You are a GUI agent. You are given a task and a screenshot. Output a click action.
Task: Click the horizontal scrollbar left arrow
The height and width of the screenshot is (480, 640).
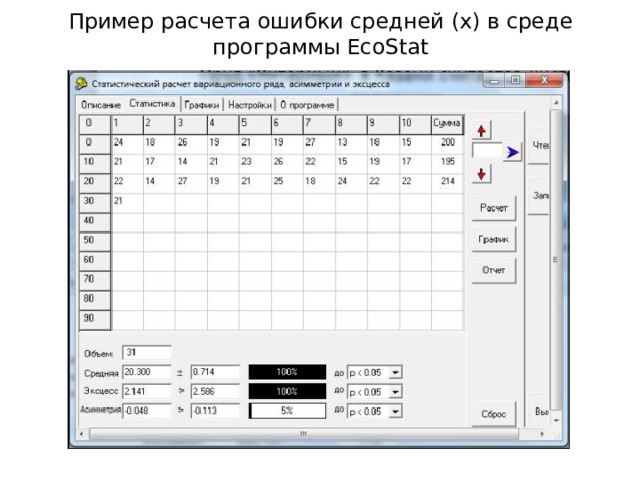(x=82, y=433)
